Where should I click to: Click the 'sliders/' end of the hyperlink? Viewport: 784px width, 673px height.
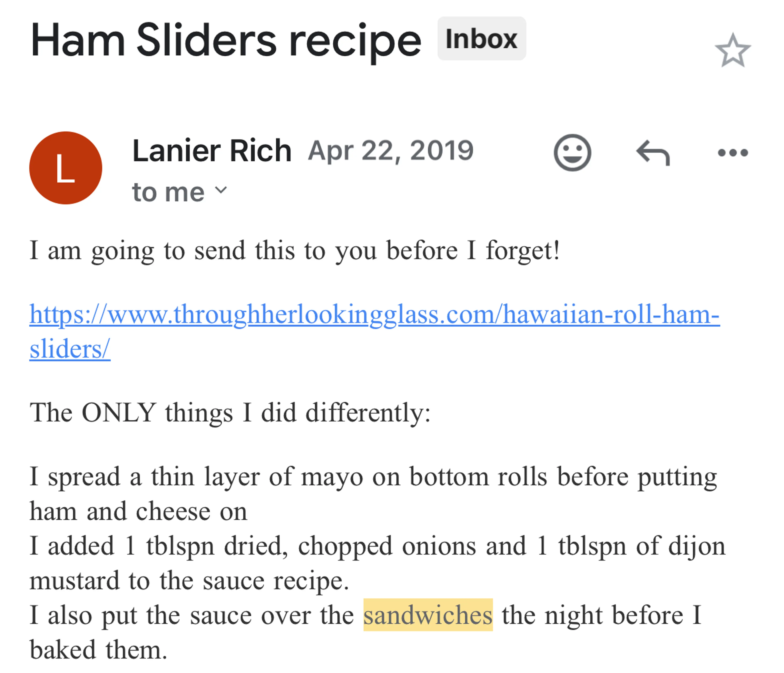click(70, 349)
